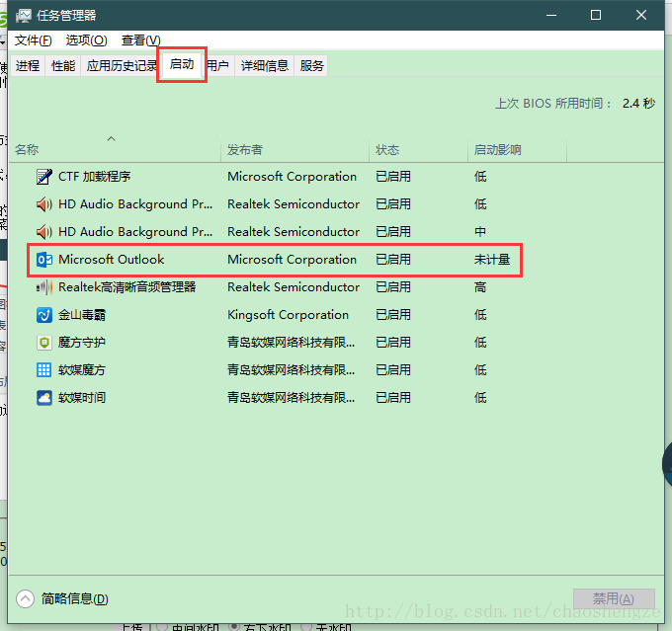Select Realtek高清晰音频管理器 entry name
The height and width of the screenshot is (631, 672).
pyautogui.click(x=126, y=287)
